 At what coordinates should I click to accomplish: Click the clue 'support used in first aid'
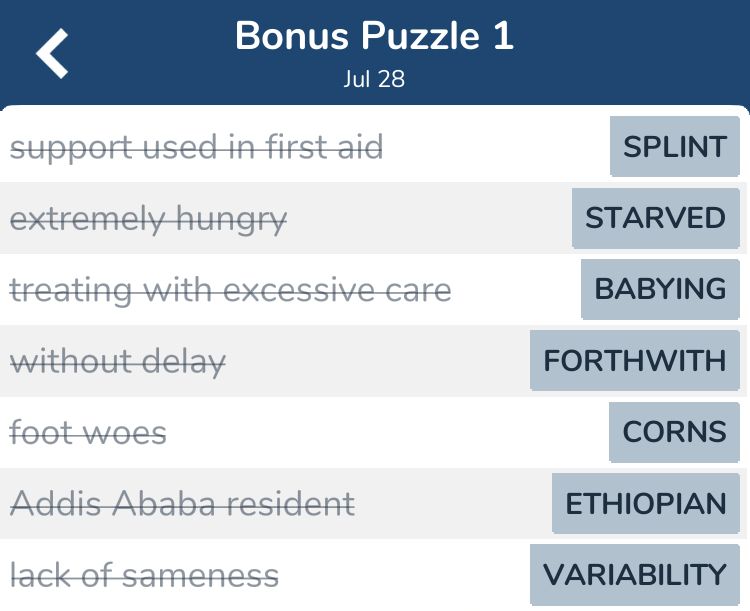[x=196, y=147]
